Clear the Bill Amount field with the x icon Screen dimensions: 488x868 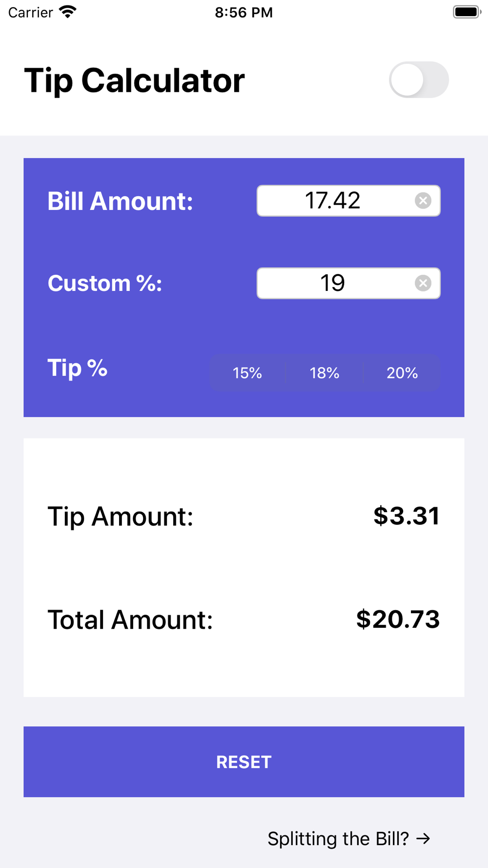tap(423, 201)
